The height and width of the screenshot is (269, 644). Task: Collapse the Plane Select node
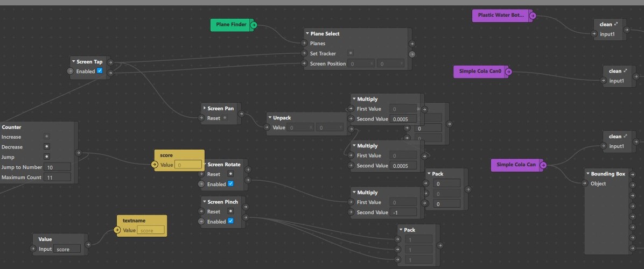(x=307, y=34)
